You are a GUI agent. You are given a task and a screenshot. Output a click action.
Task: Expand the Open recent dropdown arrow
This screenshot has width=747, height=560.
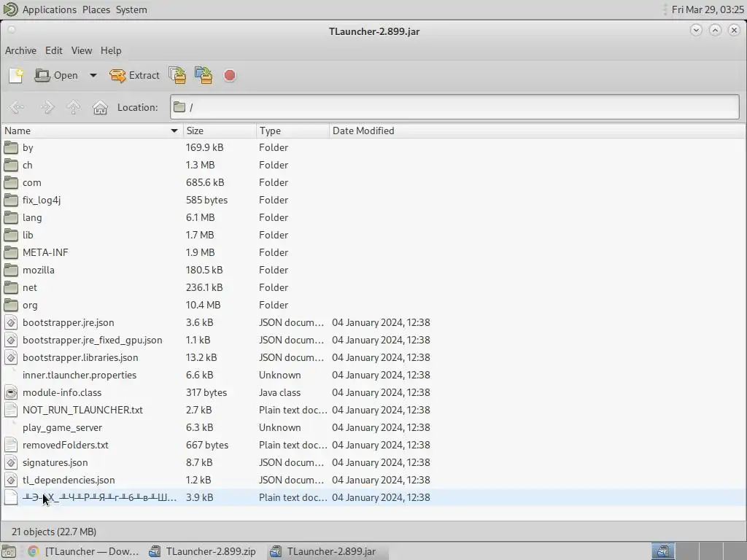tap(93, 75)
